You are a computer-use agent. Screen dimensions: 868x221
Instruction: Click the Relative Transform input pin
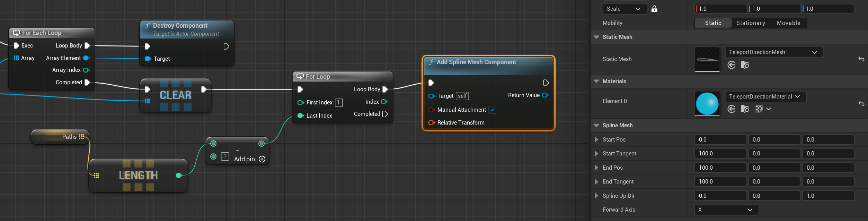click(432, 122)
